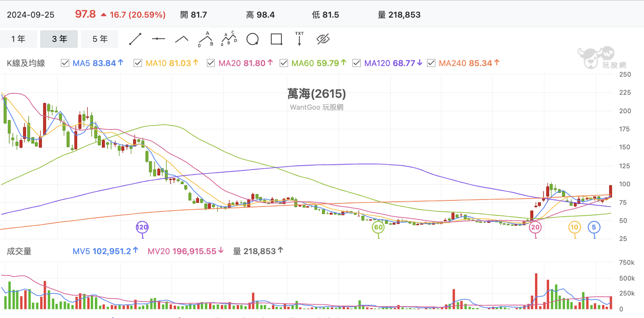The width and height of the screenshot is (644, 318).
Task: Toggle hide drawings eye-slash icon
Action: 323,39
